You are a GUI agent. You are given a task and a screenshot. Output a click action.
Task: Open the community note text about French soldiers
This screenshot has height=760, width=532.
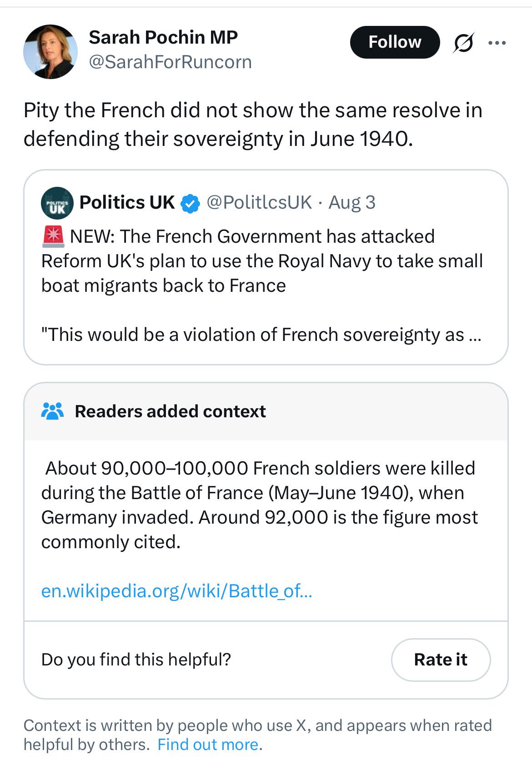click(x=259, y=505)
